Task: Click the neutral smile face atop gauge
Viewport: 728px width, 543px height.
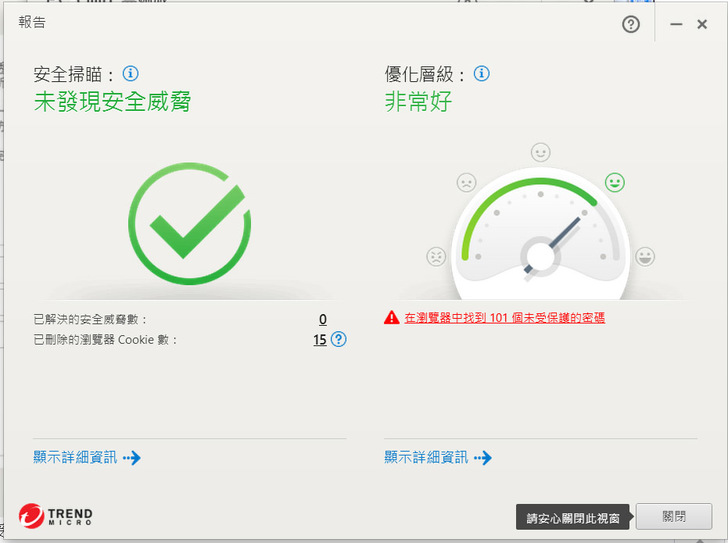Action: pyautogui.click(x=540, y=152)
